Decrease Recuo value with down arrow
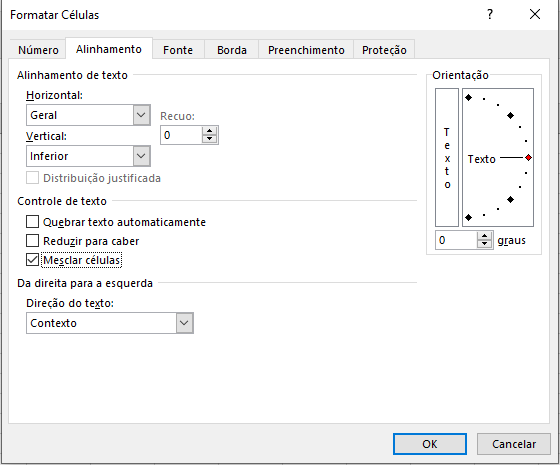Viewport: 560px width, 465px height. 210,139
